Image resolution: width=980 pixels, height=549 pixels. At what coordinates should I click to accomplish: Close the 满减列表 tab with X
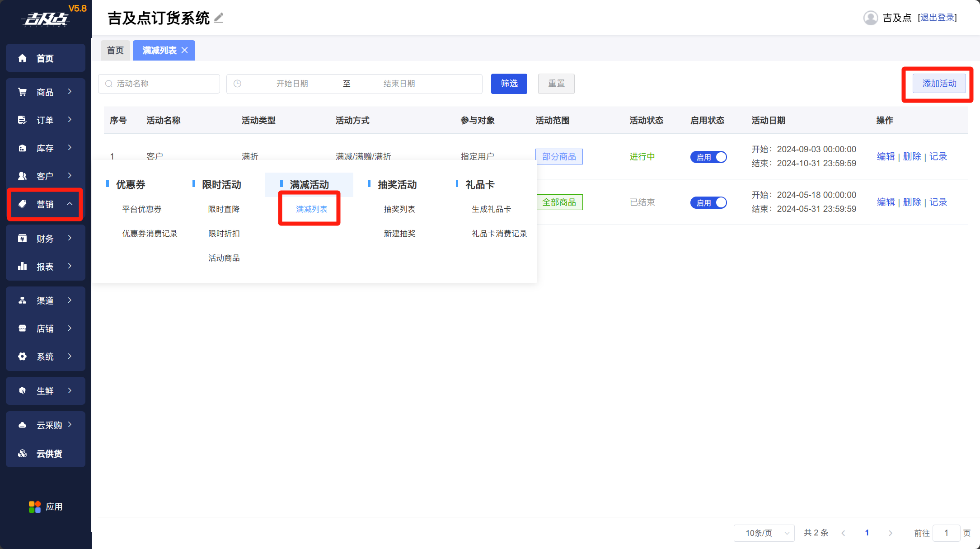[185, 50]
